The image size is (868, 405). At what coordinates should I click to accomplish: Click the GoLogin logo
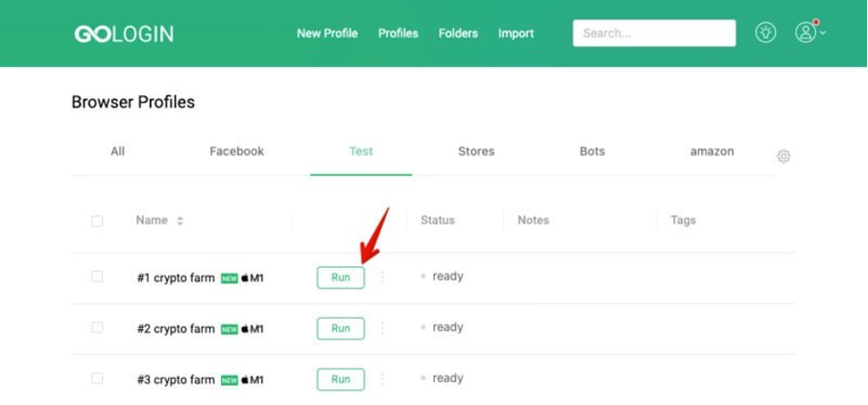point(124,34)
